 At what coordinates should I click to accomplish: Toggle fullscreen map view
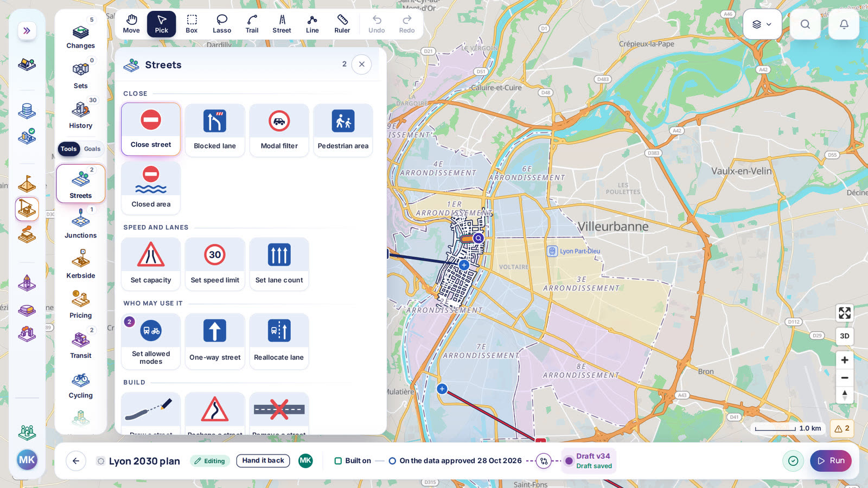coord(845,313)
